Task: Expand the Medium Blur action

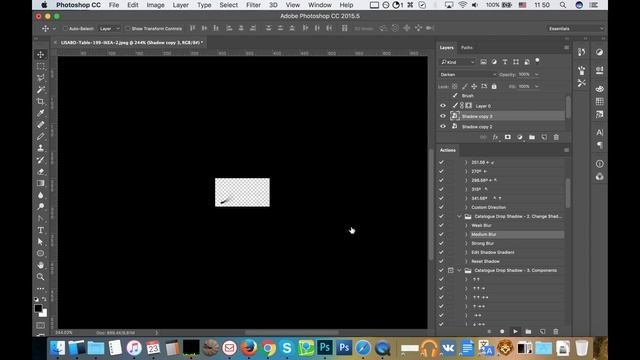Action: 466,234
